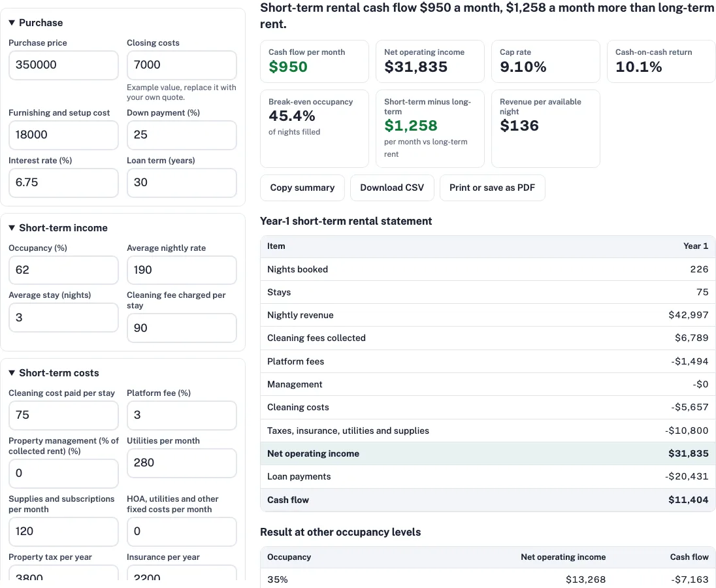Edit the HOA and other fixed costs field

tap(182, 531)
